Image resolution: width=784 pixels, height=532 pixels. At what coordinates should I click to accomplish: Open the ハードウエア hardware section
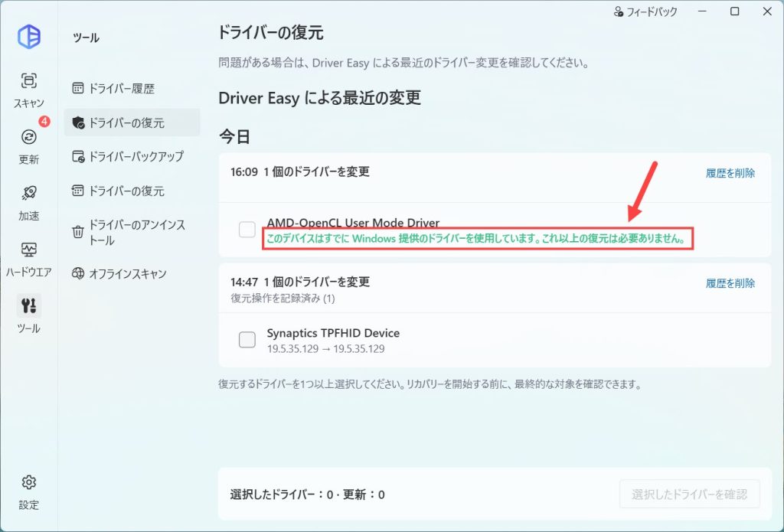pos(29,259)
